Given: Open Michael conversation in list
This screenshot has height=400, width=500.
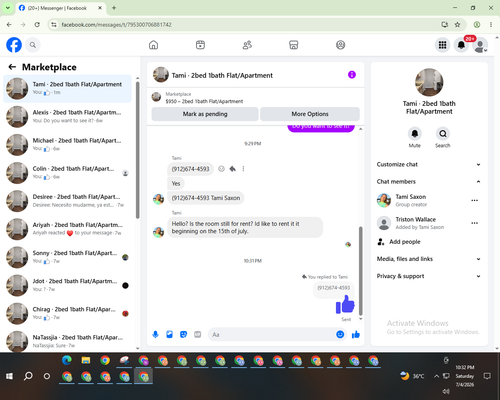Looking at the screenshot, I should tap(67, 145).
